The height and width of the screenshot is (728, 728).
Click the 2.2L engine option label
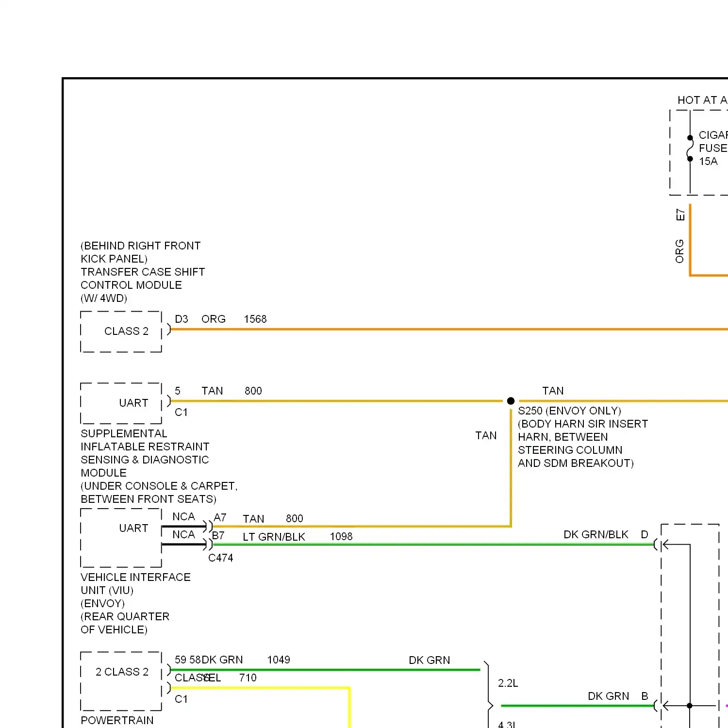[508, 683]
